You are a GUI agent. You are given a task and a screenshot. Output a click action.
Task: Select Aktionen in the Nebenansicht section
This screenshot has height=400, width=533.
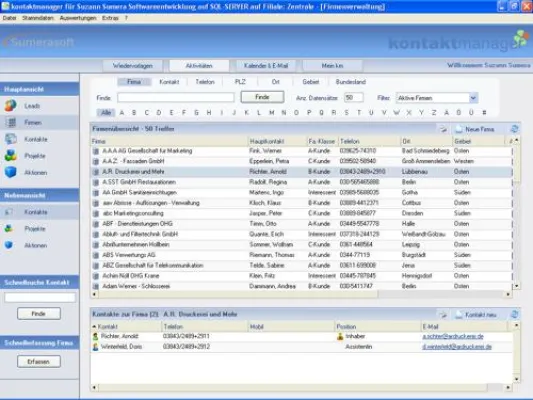click(36, 245)
